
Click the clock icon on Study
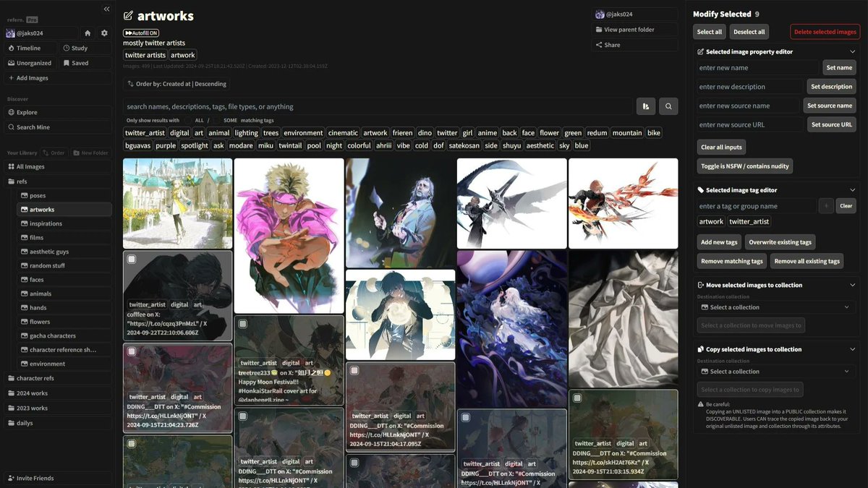pos(67,48)
